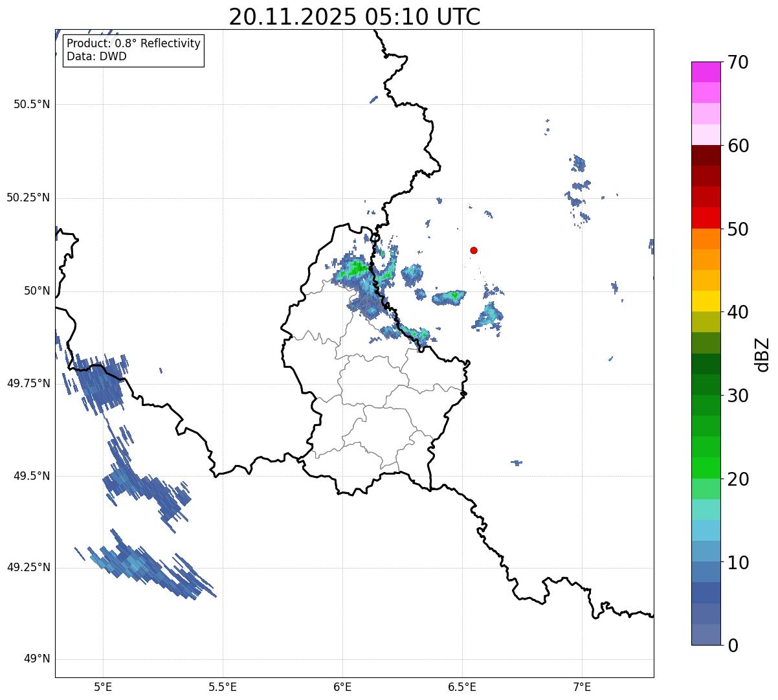Click the 49.5°N latitude label
The width and height of the screenshot is (778, 700).
pos(32,476)
